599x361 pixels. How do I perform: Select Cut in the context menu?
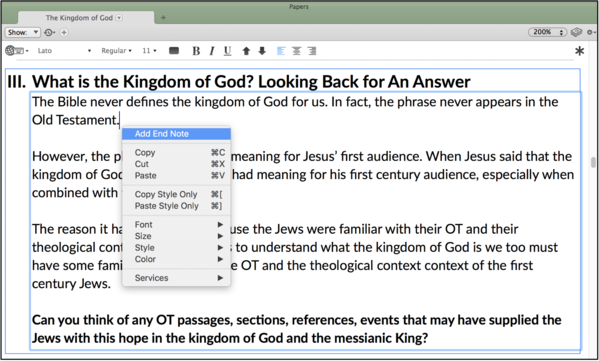tap(176, 164)
